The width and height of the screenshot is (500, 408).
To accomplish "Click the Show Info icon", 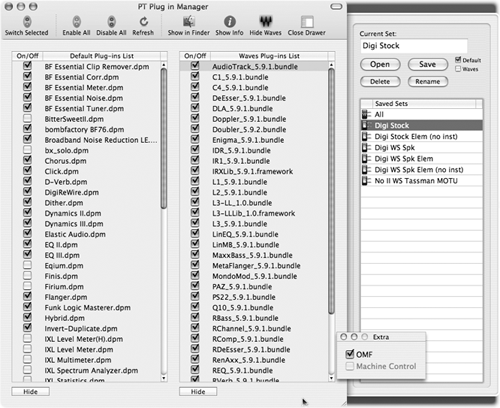I will pyautogui.click(x=230, y=22).
